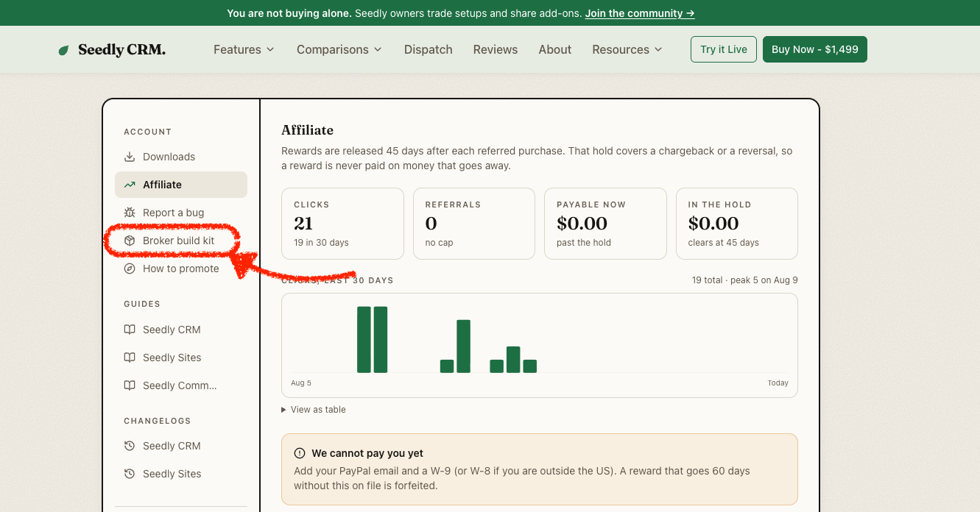Click the book icon beside Seedly Sites guide
Viewport: 980px width, 512px height.
click(x=130, y=358)
